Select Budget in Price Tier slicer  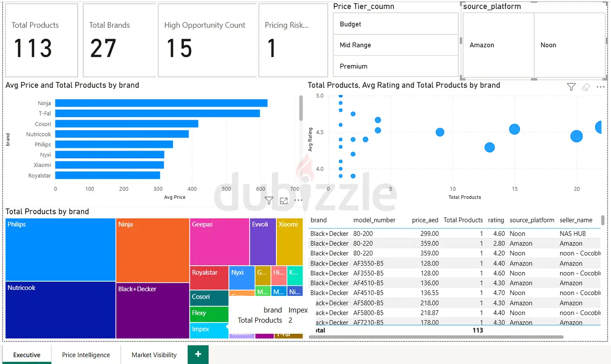click(396, 24)
